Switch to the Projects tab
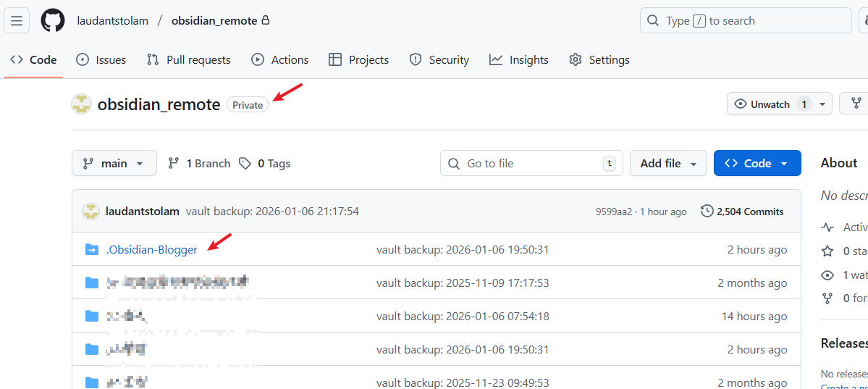 click(359, 60)
